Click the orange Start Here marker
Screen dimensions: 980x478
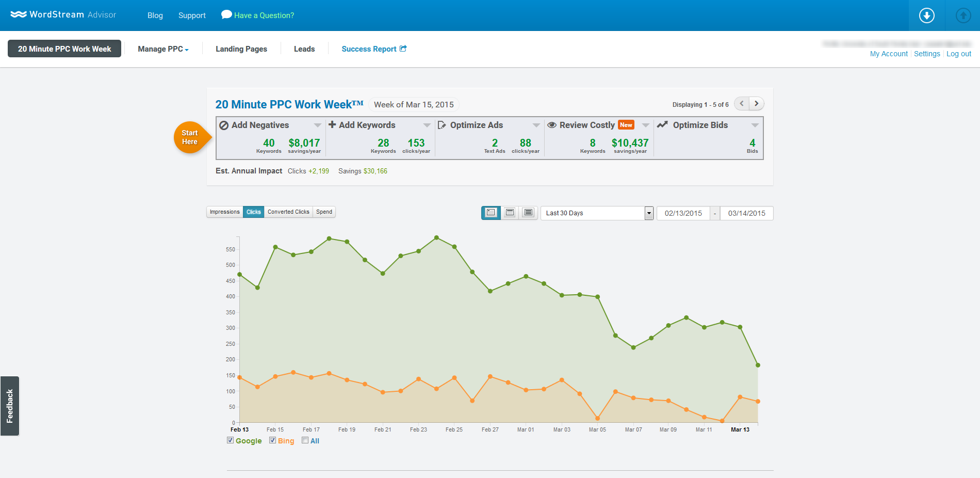(192, 137)
